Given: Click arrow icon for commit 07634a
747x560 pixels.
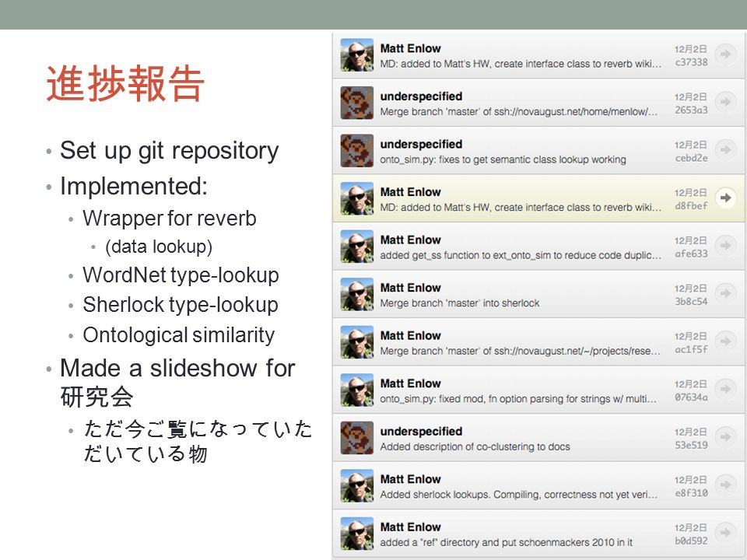Looking at the screenshot, I should click(x=725, y=389).
